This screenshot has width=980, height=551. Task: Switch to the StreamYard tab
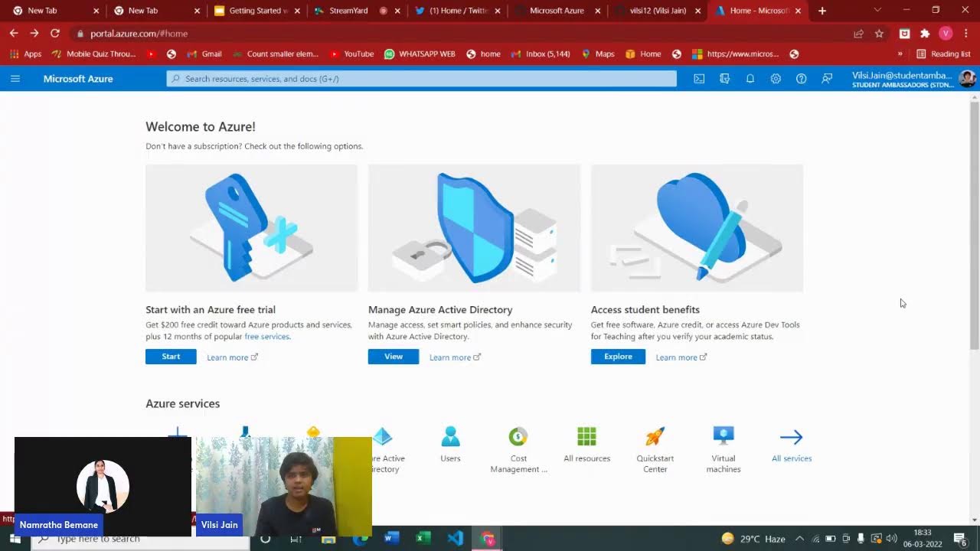[x=358, y=11]
